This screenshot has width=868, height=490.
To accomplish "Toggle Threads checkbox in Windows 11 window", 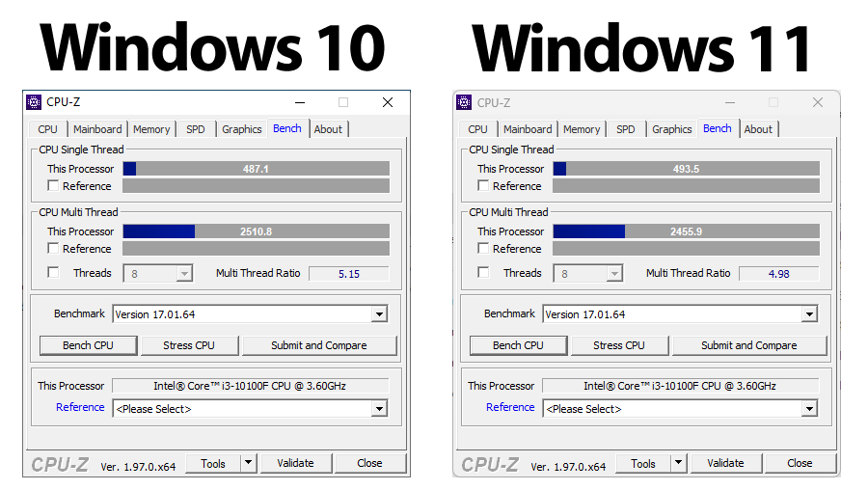I will point(483,272).
